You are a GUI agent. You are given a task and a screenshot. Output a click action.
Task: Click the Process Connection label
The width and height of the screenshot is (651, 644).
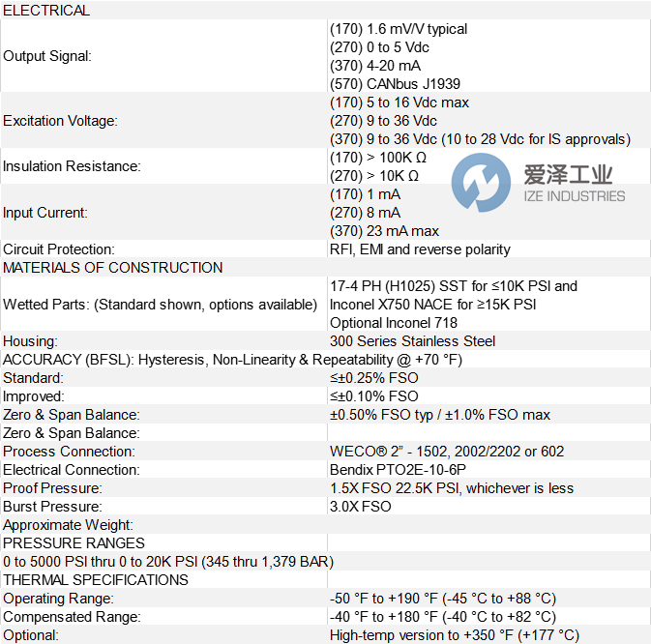tap(69, 452)
